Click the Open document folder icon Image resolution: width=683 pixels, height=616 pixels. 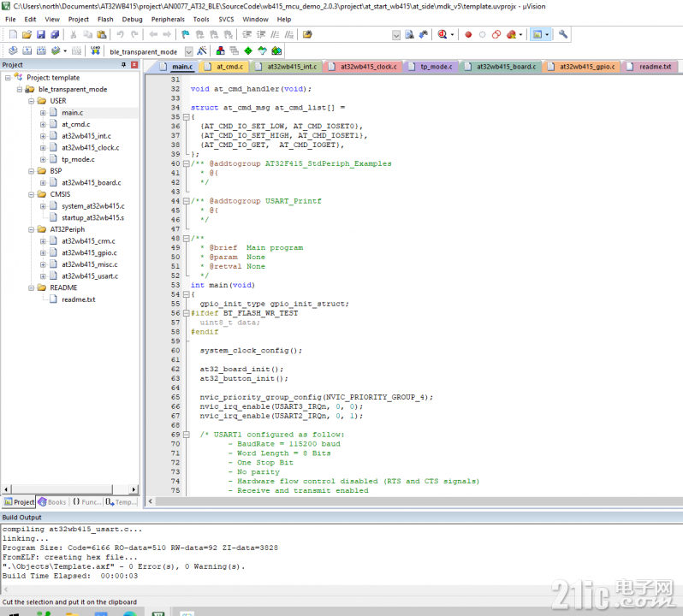coord(307,34)
